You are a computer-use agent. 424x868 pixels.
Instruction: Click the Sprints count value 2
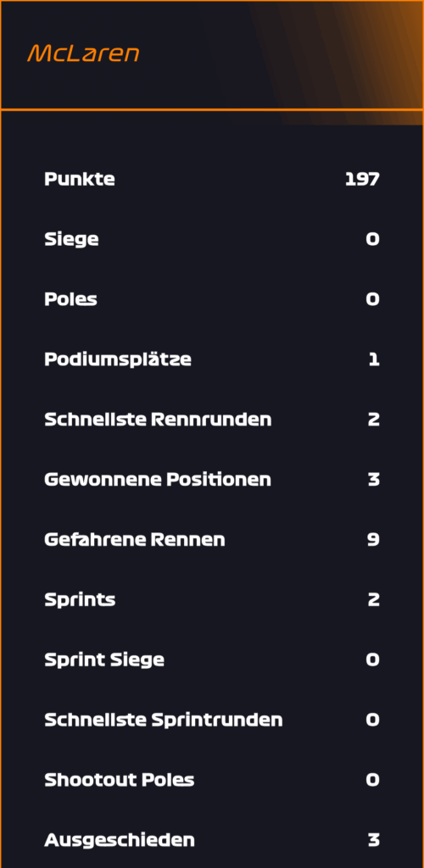(374, 599)
